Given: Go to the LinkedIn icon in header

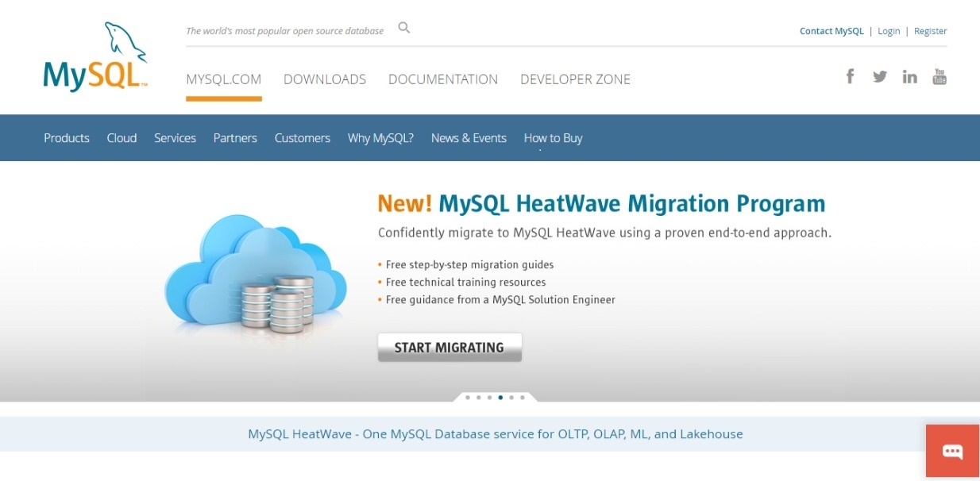Looking at the screenshot, I should click(x=909, y=77).
